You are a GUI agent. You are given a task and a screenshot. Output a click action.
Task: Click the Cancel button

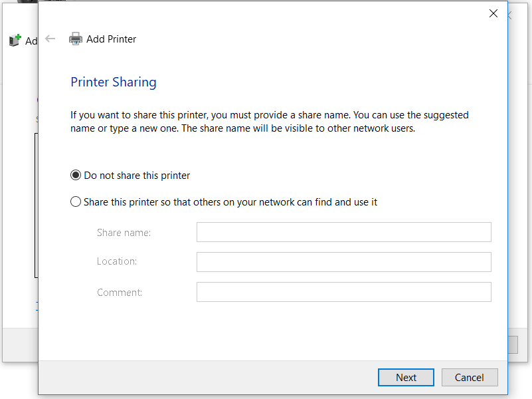pos(470,377)
